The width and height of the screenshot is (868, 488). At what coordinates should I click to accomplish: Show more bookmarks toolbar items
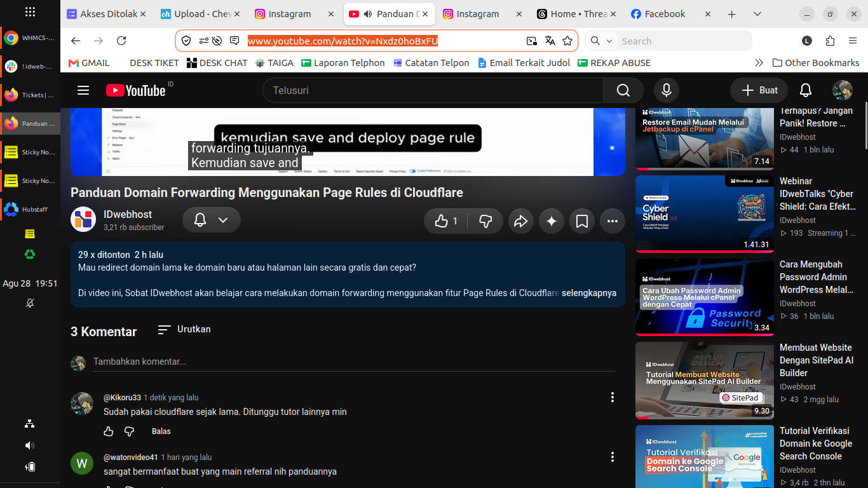(x=759, y=63)
